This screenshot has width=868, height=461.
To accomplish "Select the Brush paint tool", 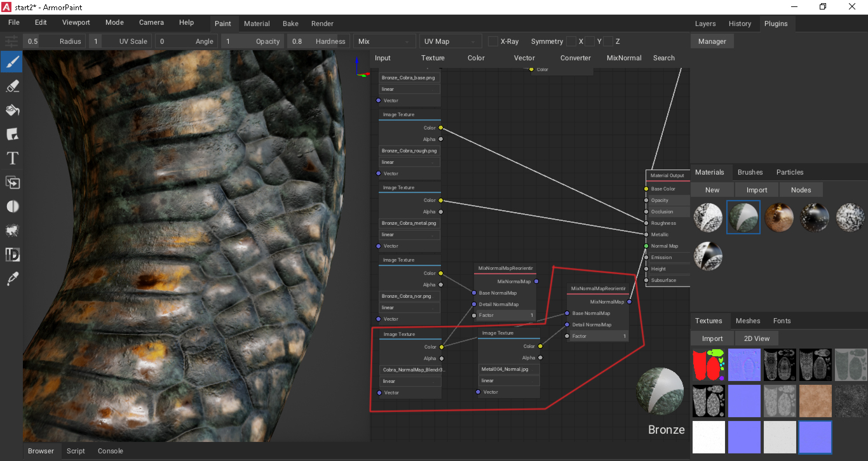I will pyautogui.click(x=11, y=62).
